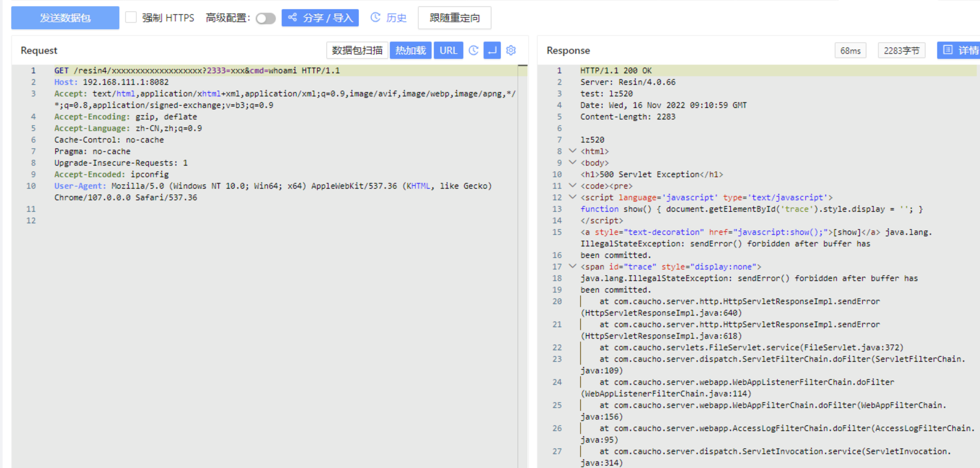Click the User-Agent header line
Image resolution: width=980 pixels, height=468 pixels.
tap(273, 191)
